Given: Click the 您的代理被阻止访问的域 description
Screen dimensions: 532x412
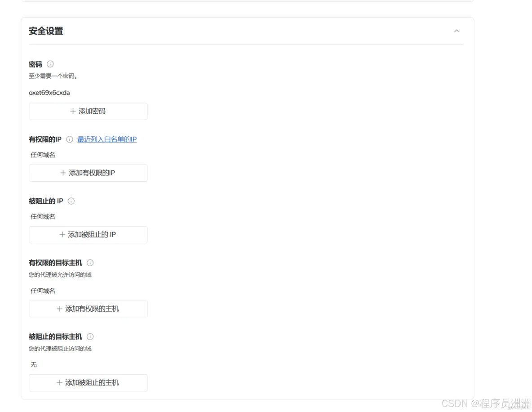Looking at the screenshot, I should (x=60, y=349).
